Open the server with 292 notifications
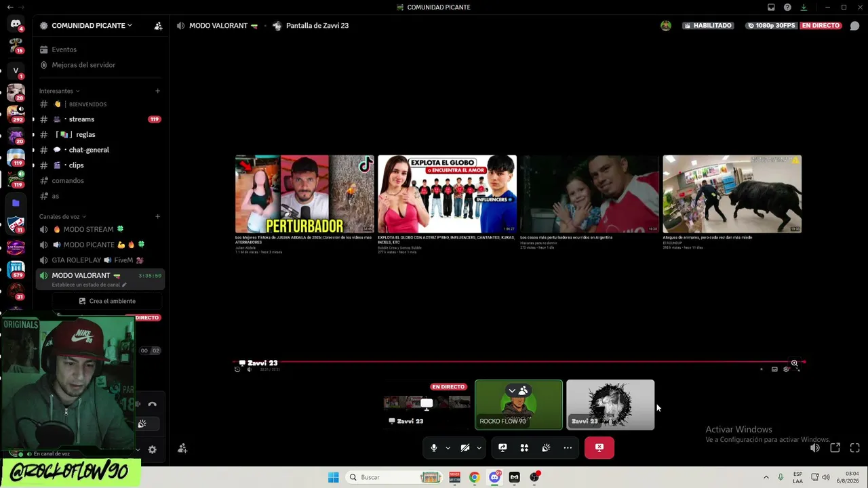Viewport: 868px width, 488px height. 16,114
